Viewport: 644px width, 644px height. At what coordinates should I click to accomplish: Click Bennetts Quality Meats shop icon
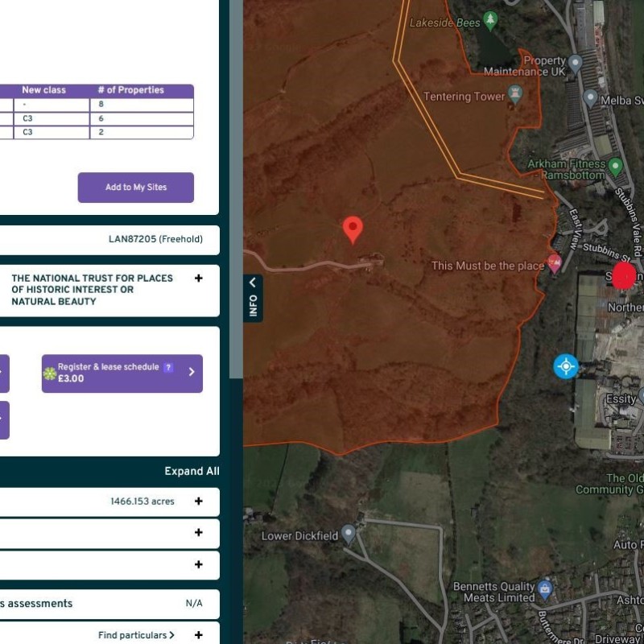[545, 588]
